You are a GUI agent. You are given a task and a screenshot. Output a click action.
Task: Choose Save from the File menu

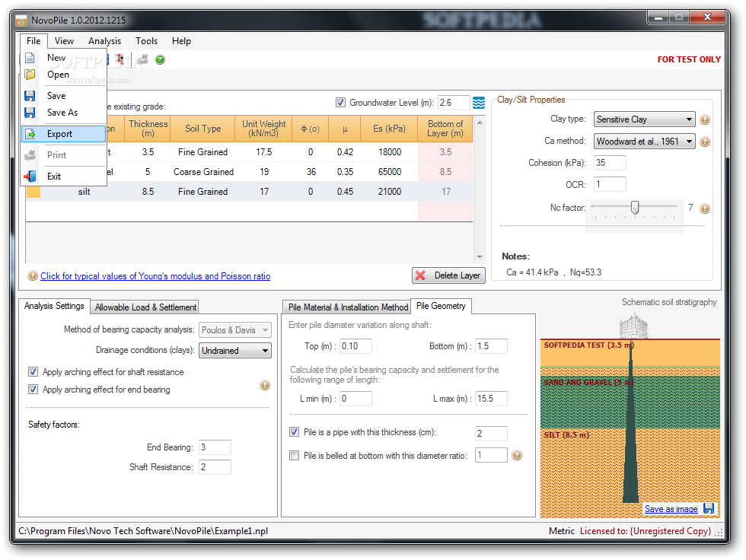click(x=64, y=96)
